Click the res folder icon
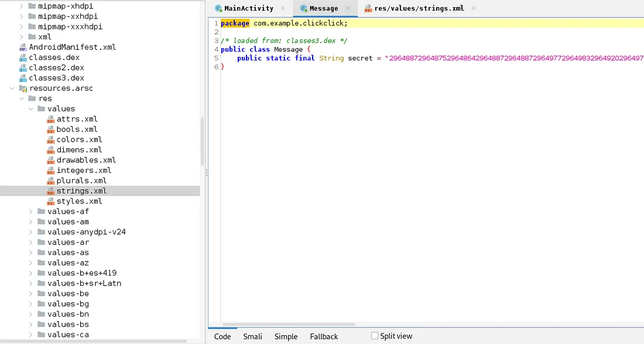This screenshot has height=344, width=644. (x=32, y=98)
